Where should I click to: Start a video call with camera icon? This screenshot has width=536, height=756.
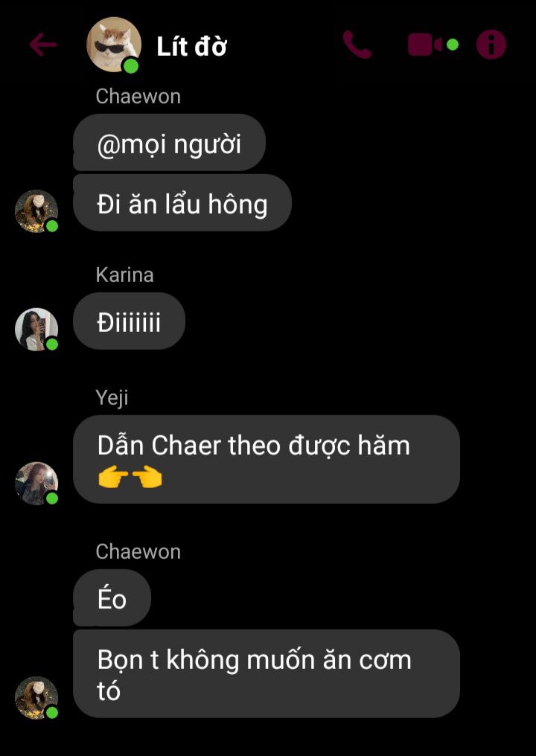pos(425,45)
